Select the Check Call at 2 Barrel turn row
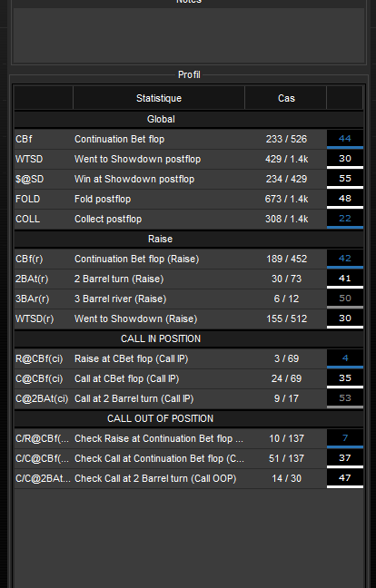This screenshot has height=588, width=376. click(189, 478)
